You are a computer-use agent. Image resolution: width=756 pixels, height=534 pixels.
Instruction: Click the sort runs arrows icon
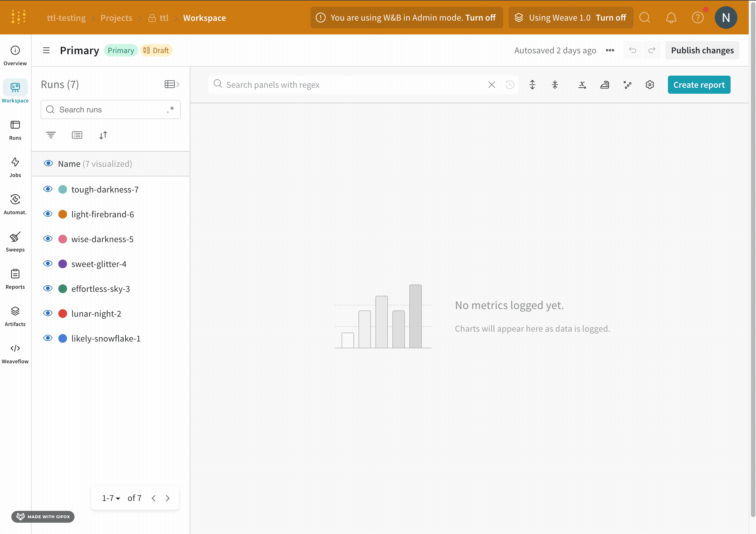click(103, 135)
